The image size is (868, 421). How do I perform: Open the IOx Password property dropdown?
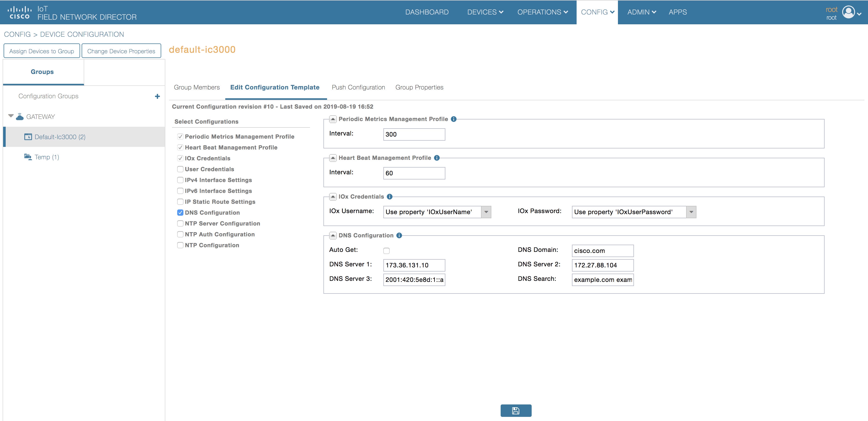click(691, 212)
